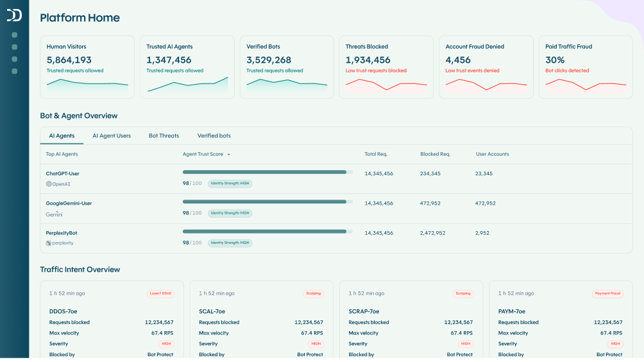Click Paid Traffic Fraud value 30%
Screen dimensions: 644x362
[555, 60]
